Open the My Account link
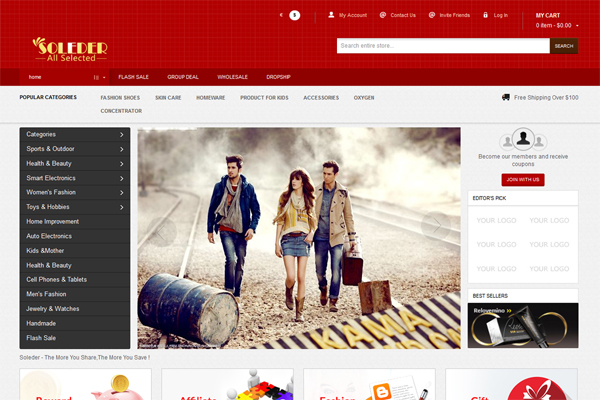This screenshot has width=600, height=400. [353, 15]
